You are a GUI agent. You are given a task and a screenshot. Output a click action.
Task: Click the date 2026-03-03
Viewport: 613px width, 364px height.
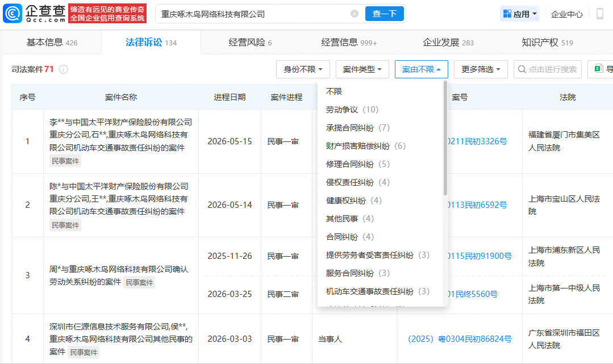pos(230,339)
